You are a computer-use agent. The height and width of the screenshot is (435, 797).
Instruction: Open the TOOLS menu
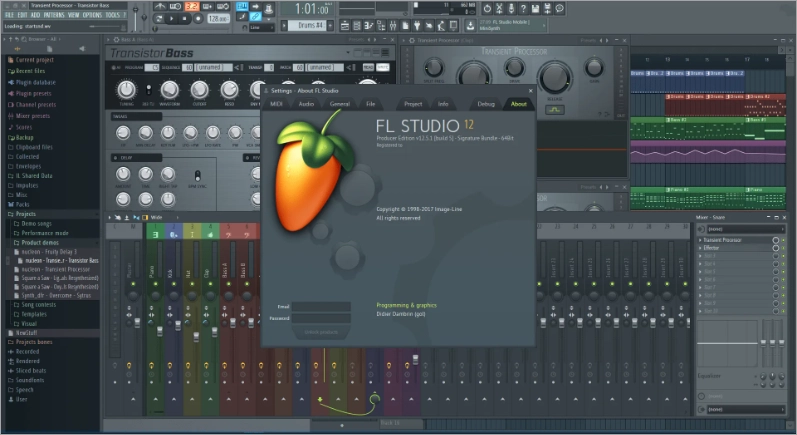point(112,15)
